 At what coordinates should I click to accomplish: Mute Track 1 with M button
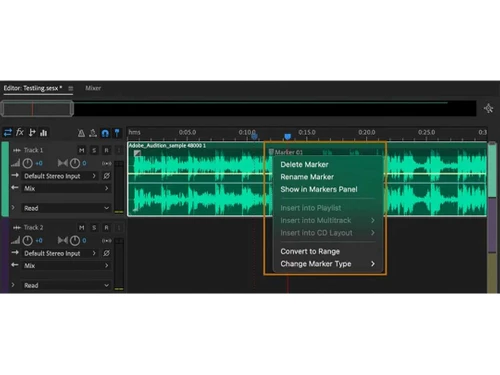coord(82,150)
